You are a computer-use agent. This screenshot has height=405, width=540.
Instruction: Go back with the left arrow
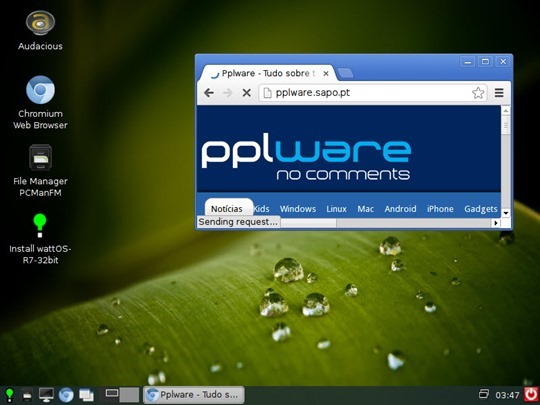pyautogui.click(x=209, y=93)
